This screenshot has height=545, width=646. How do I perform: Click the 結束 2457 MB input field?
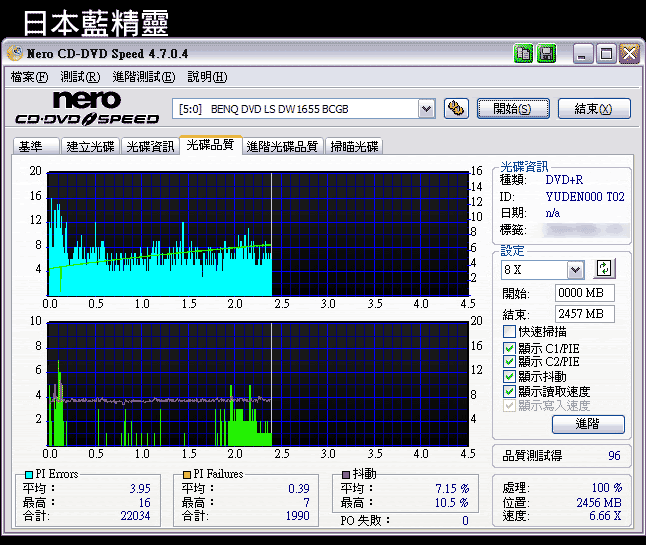[585, 314]
